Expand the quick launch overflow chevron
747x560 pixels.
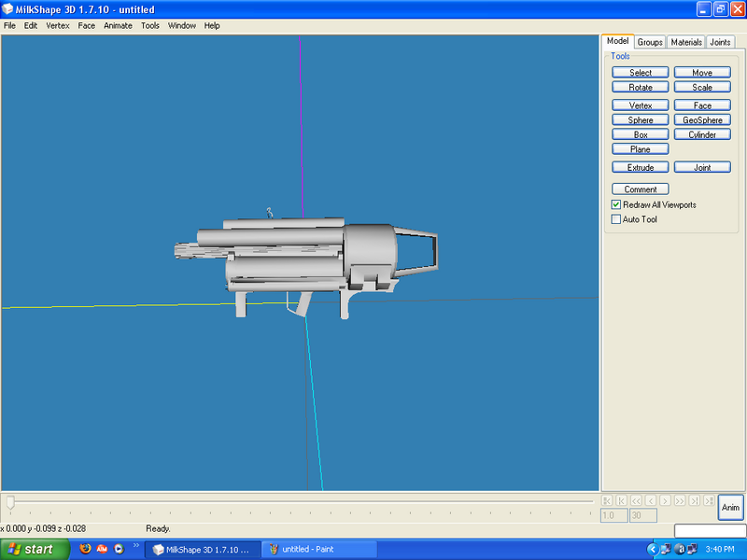136,546
